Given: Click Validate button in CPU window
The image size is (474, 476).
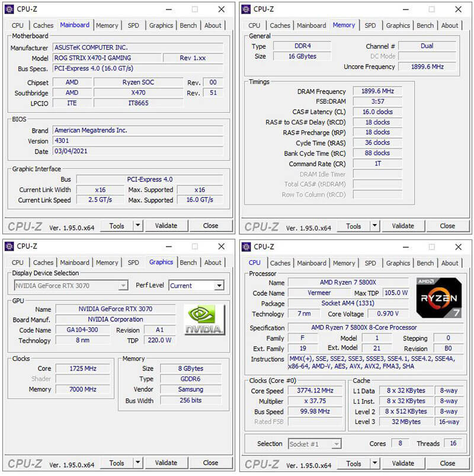Looking at the screenshot, I should pos(403,463).
